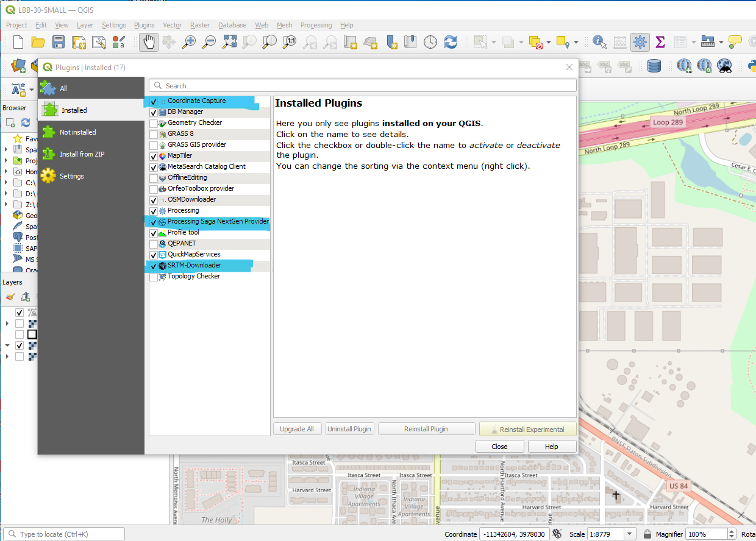Image resolution: width=756 pixels, height=541 pixels.
Task: Click the Help button in Plugins dialog
Action: (552, 447)
